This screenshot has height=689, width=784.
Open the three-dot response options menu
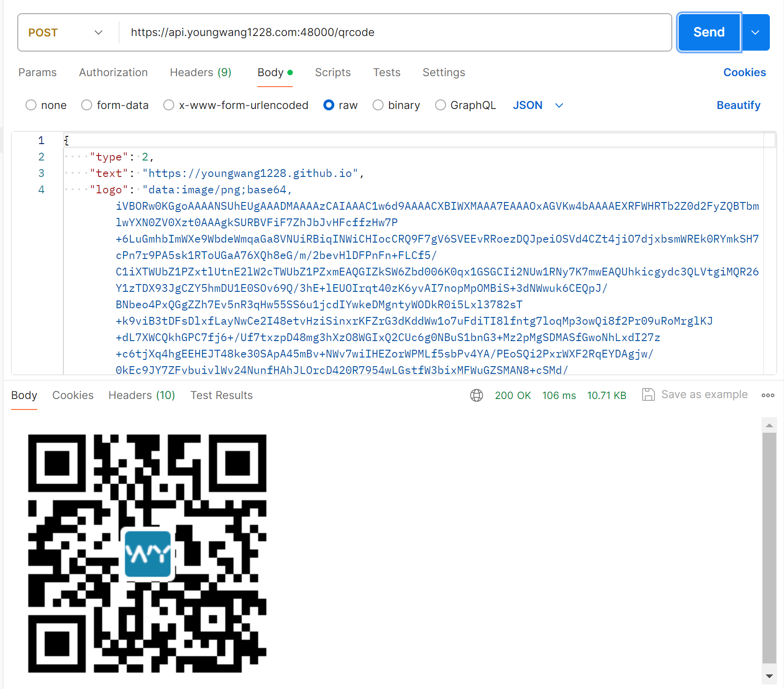point(768,395)
